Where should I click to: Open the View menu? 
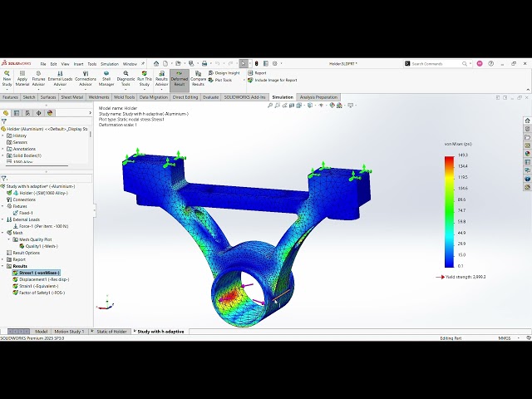pyautogui.click(x=65, y=64)
